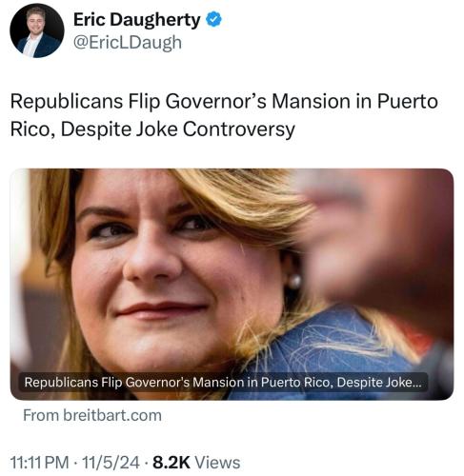Viewport: 464px width, 476px height.
Task: Select the tweet headline text starting with Republicans Flip
Action: 224,115
